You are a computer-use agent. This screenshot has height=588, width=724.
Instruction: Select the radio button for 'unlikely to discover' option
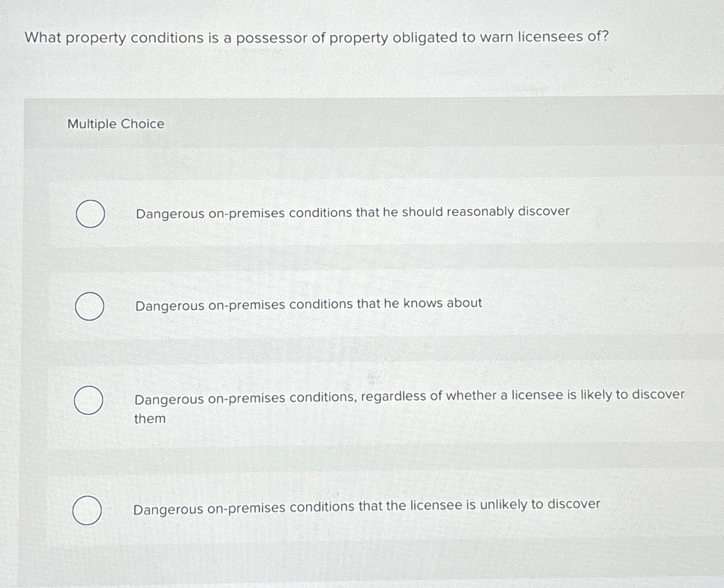tap(87, 510)
